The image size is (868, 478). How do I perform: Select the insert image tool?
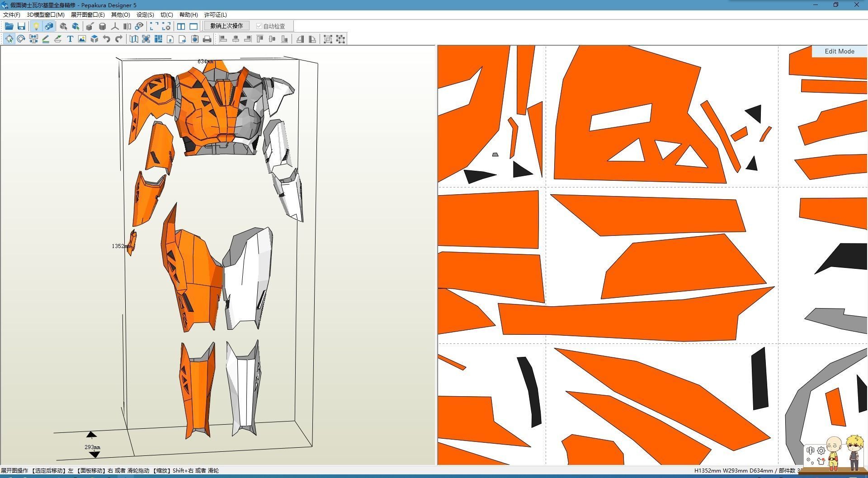(82, 39)
